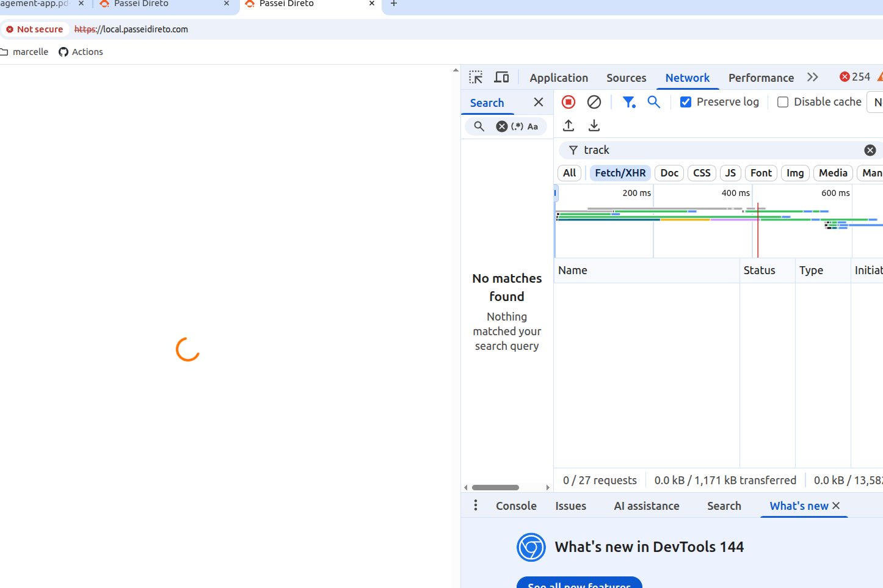The image size is (883, 588).
Task: Click the import HAR upload icon
Action: [569, 126]
